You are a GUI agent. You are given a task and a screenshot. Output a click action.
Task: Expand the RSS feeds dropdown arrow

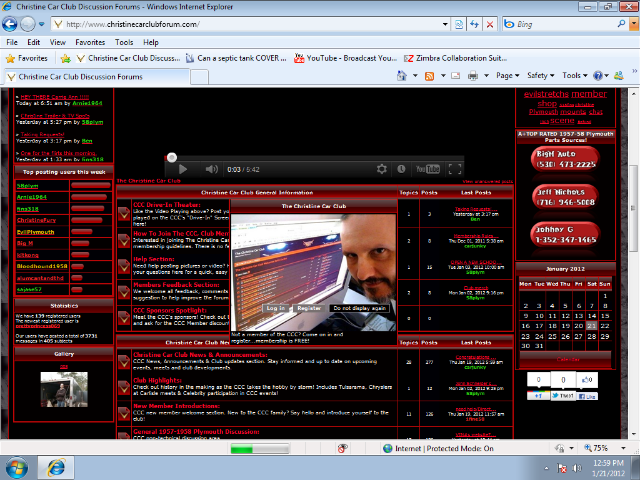(x=443, y=76)
